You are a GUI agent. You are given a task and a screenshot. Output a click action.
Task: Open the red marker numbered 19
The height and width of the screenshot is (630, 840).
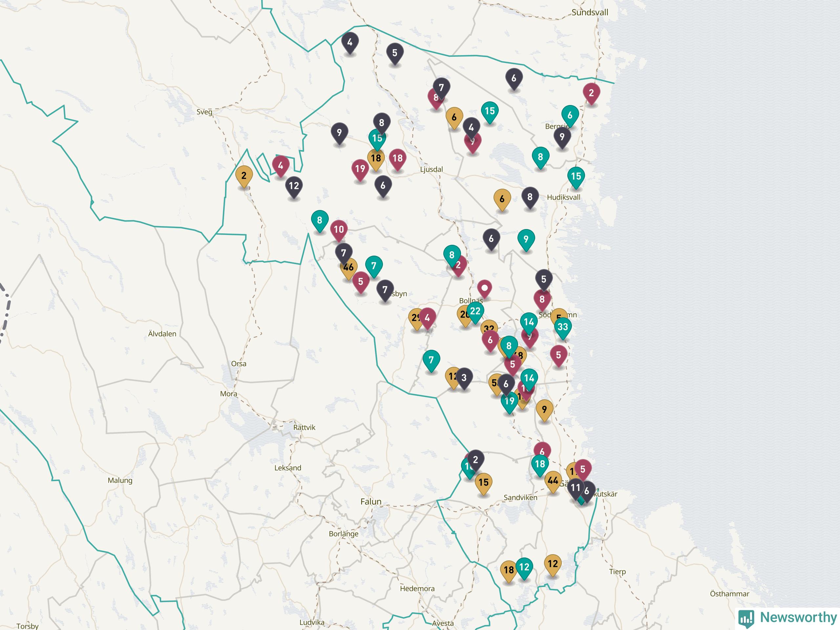pyautogui.click(x=360, y=169)
